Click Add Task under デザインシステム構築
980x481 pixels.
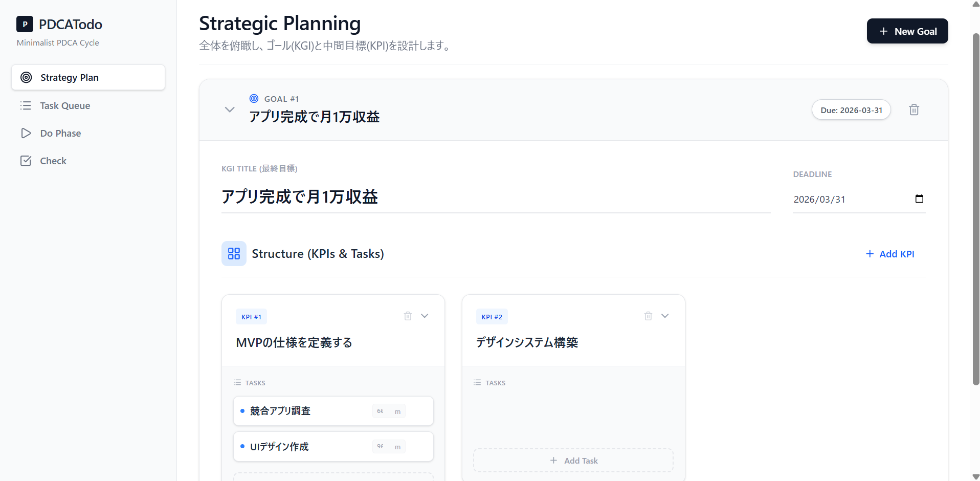point(573,460)
